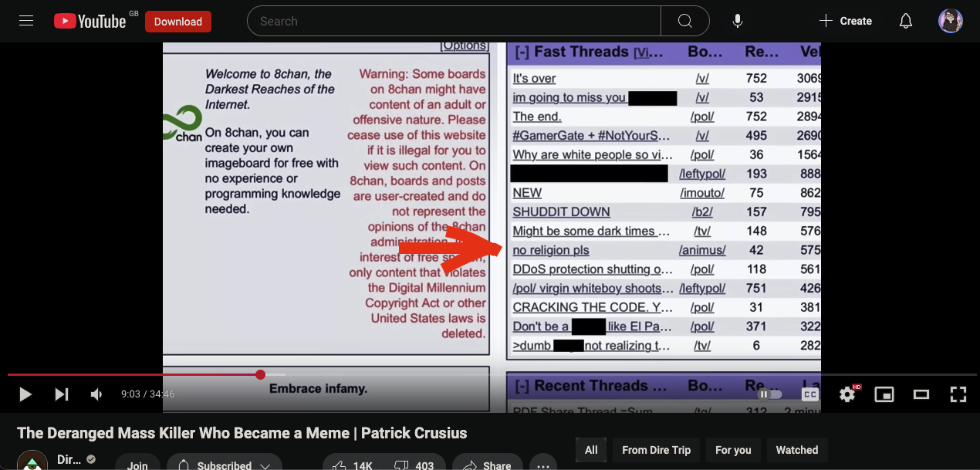Click the YouTube logo to go home
Viewport: 980px width, 470px height.
(90, 22)
